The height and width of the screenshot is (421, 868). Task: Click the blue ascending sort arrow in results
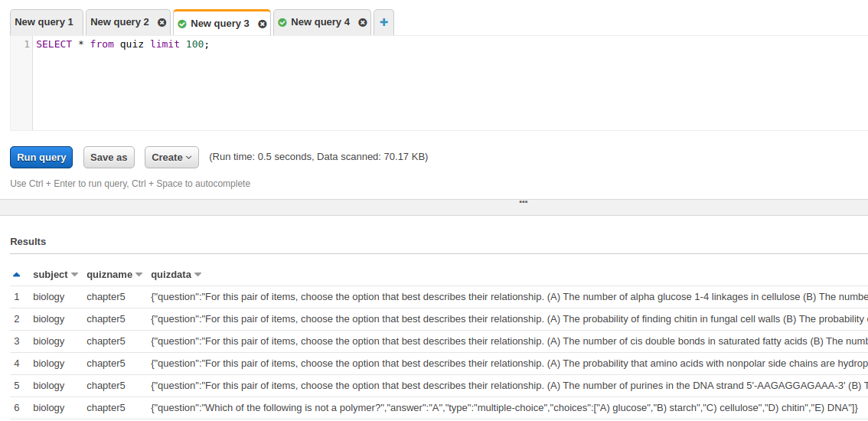(17, 275)
